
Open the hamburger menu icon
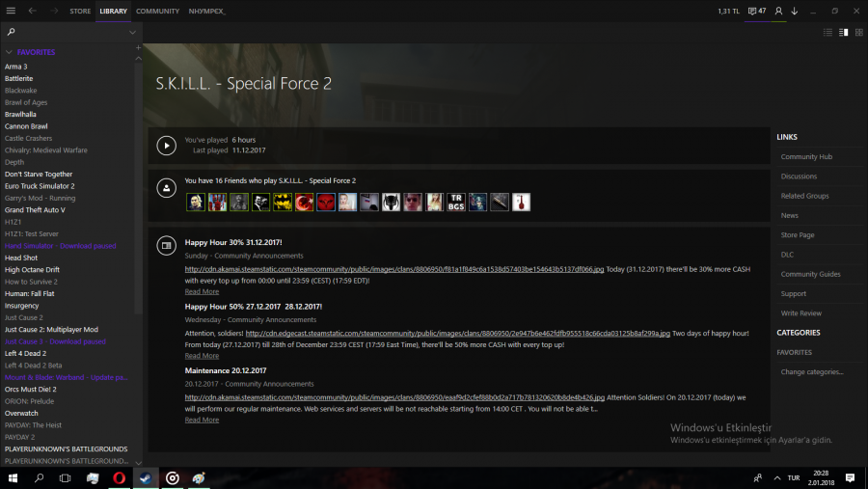tap(11, 11)
